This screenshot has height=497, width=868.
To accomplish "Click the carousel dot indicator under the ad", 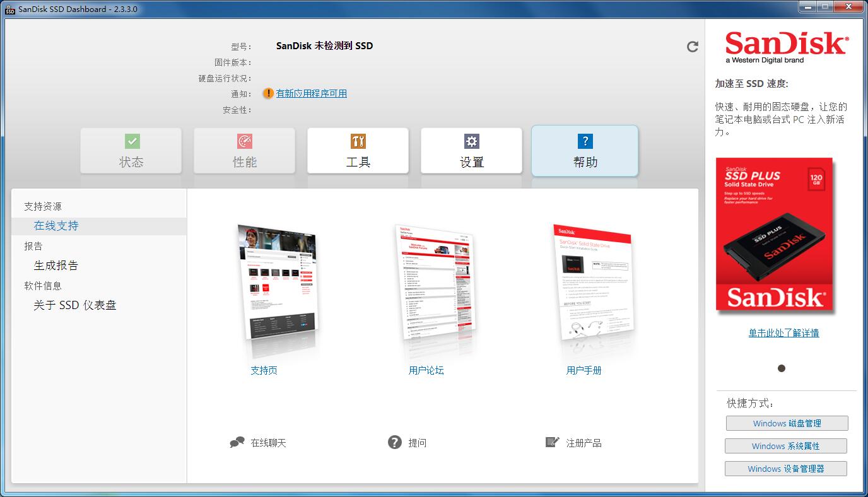I will (782, 368).
